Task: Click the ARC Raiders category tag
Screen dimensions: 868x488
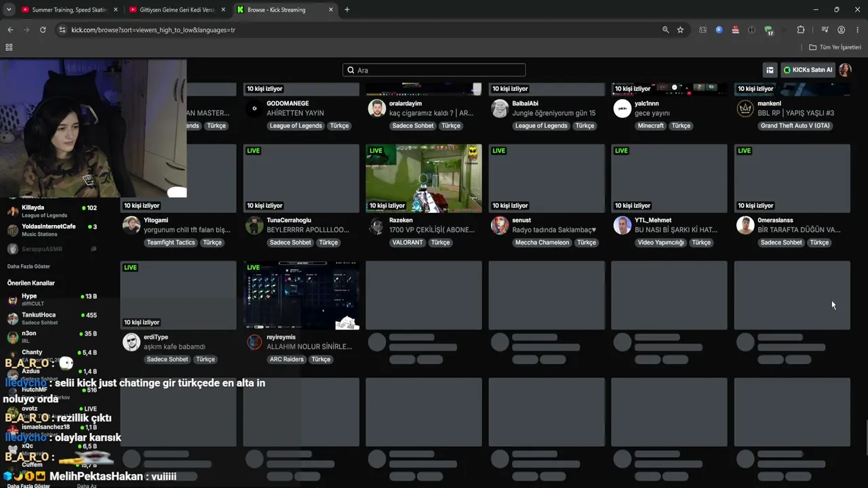Action: (x=285, y=359)
